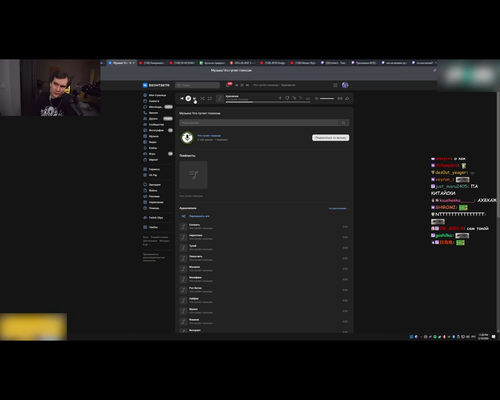
Task: Pause playback with the round player button
Action: point(188,98)
